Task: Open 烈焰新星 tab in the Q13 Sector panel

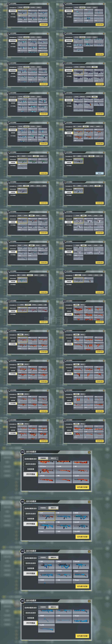Action: click(x=43, y=458)
